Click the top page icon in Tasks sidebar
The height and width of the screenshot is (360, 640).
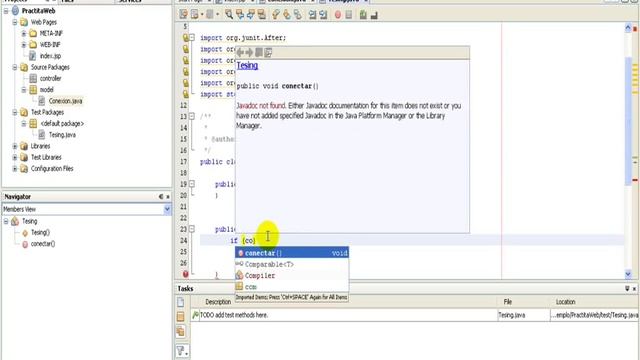(x=181, y=302)
